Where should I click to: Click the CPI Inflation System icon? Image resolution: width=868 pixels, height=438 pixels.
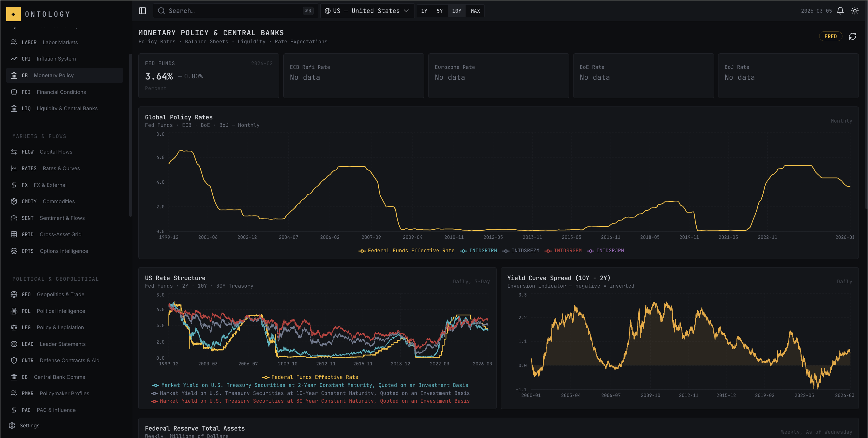[x=14, y=59]
